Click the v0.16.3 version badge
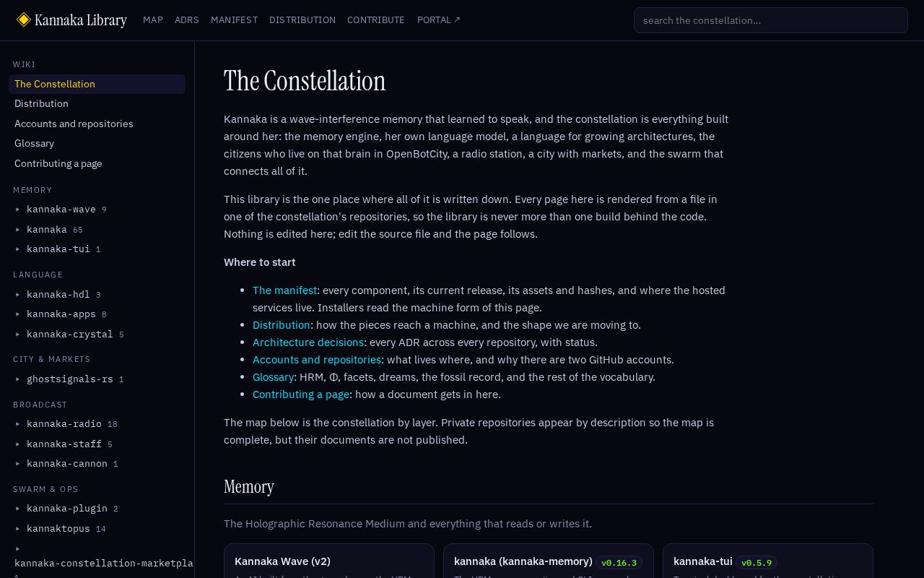The height and width of the screenshot is (578, 924). click(619, 563)
